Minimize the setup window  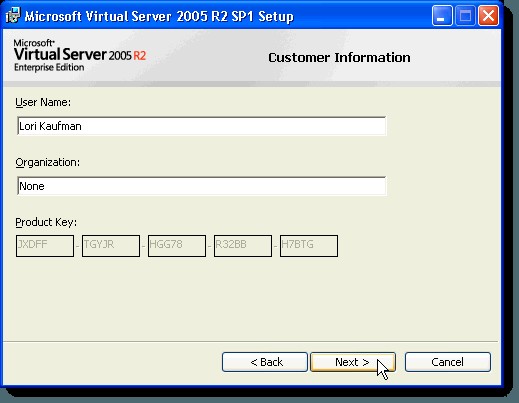442,16
